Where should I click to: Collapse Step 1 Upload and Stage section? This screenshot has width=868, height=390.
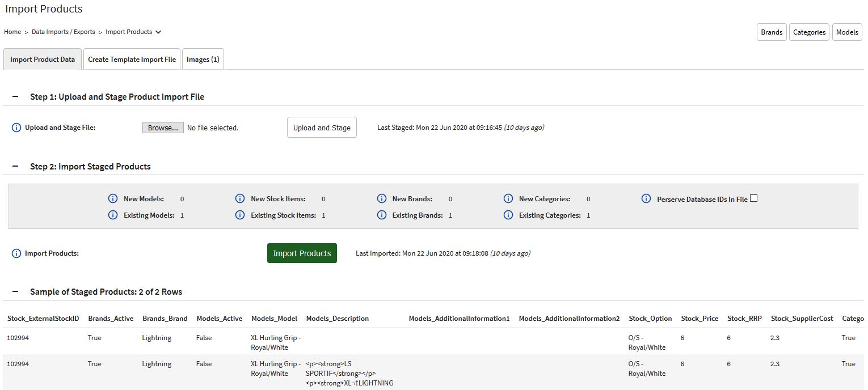[15, 97]
